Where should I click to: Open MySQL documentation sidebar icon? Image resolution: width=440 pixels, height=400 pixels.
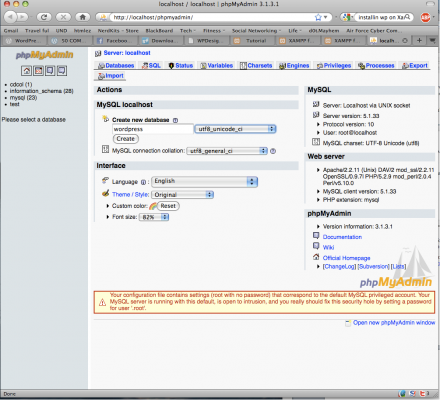62,70
